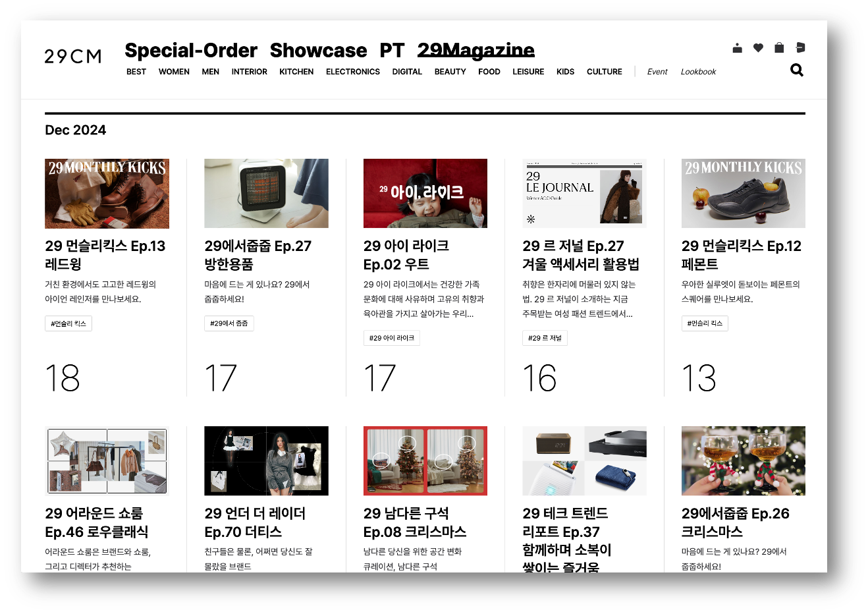868x614 pixels.
Task: Select the KITCHEN category
Action: coord(296,72)
